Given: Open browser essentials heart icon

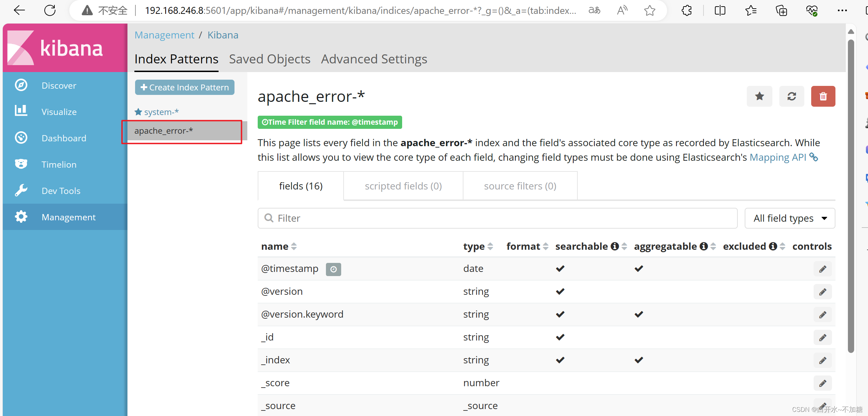Looking at the screenshot, I should (812, 10).
